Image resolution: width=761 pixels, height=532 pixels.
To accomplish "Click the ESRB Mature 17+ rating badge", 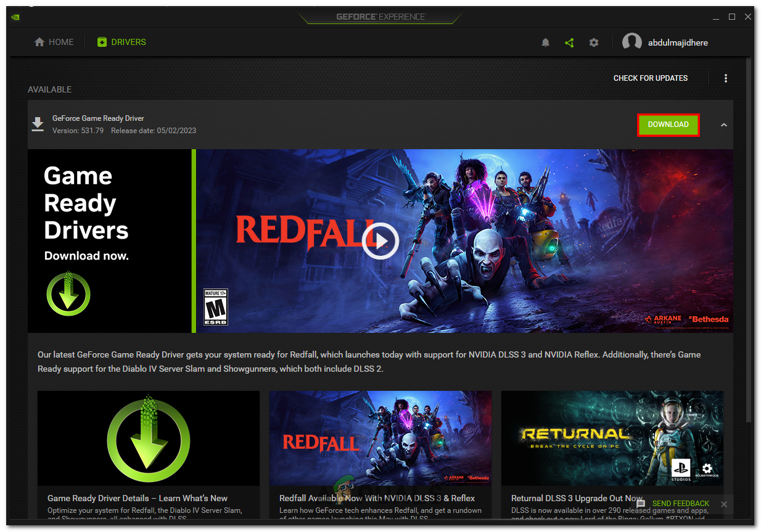I will pos(216,307).
